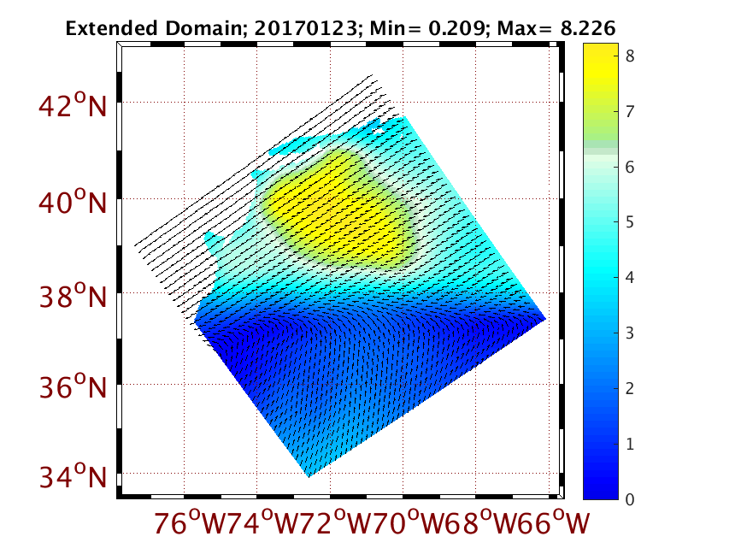Click the 76°W longitude label

[x=190, y=523]
